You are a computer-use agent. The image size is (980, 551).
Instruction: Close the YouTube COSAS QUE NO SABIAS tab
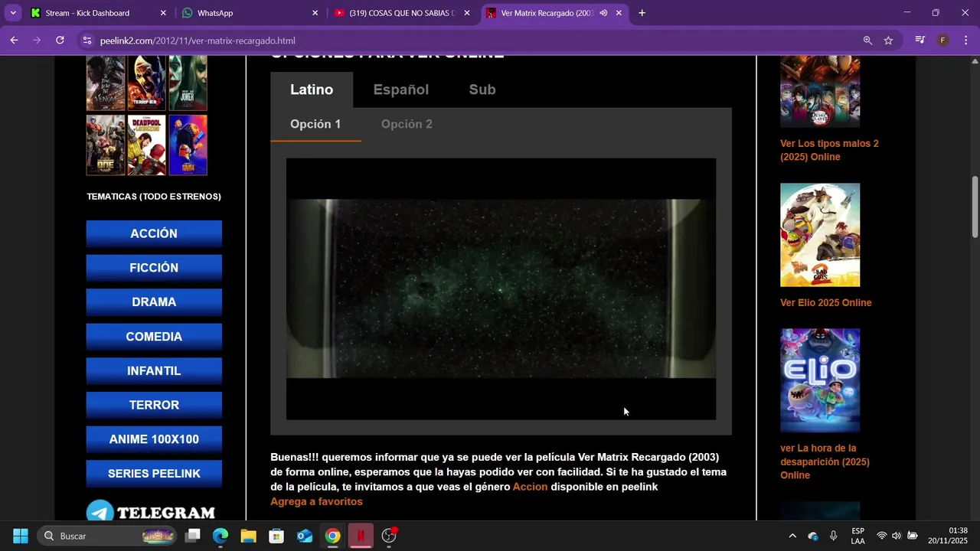[x=467, y=13]
